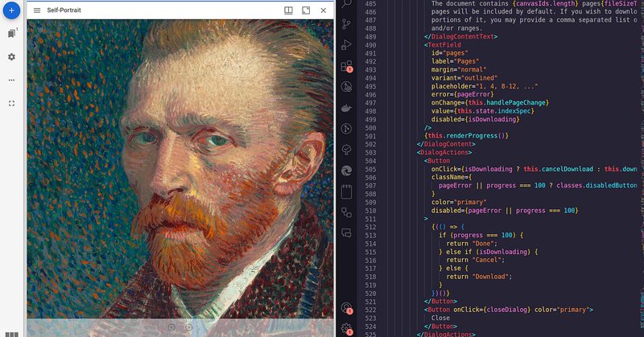Click closing DialogContentText tag on line 489
Screen dimensions: 644x337
point(460,36)
